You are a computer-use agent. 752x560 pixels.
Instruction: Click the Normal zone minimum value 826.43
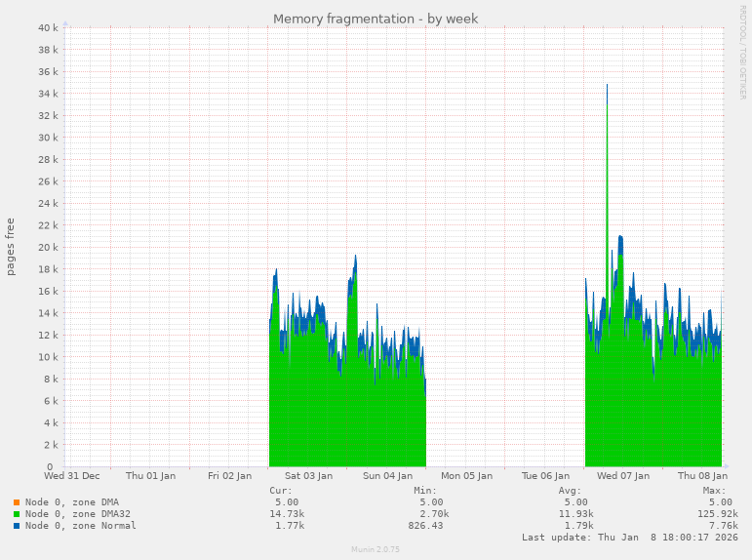(425, 526)
